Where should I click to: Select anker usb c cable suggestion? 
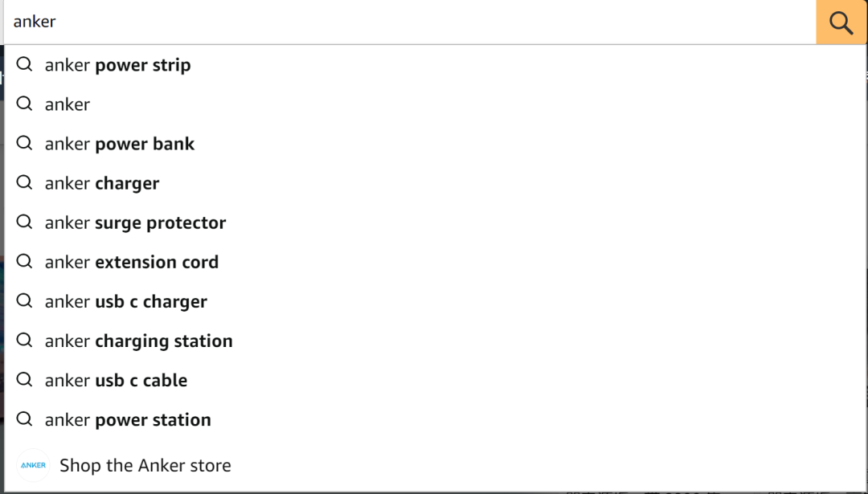coord(435,380)
